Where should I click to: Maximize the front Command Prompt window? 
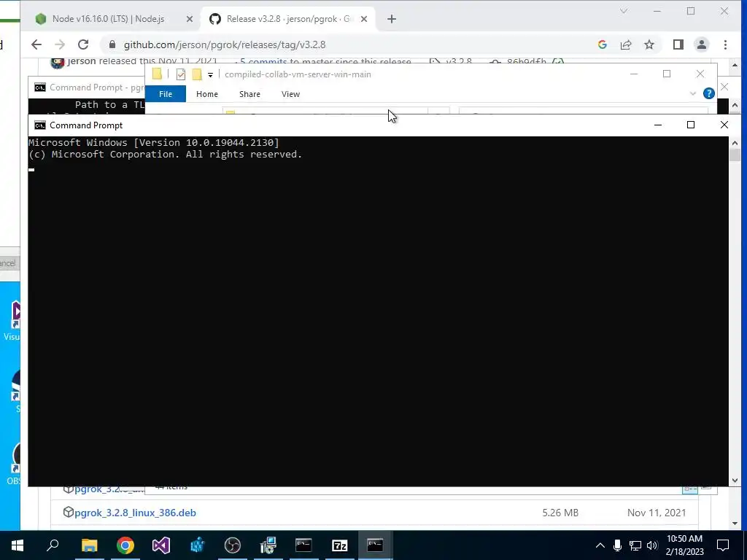pyautogui.click(x=690, y=125)
